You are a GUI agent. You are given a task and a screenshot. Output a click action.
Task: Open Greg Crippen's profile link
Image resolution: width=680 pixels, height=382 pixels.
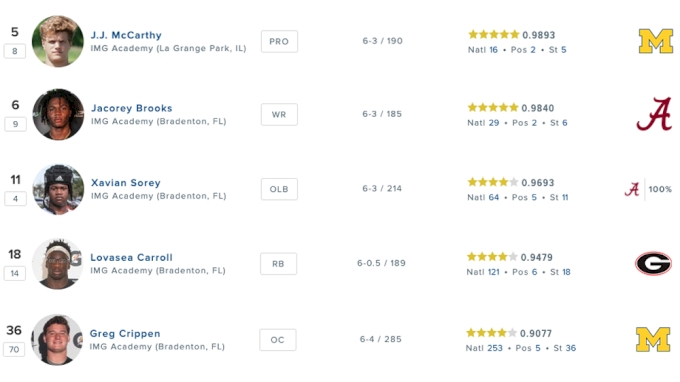click(x=125, y=333)
